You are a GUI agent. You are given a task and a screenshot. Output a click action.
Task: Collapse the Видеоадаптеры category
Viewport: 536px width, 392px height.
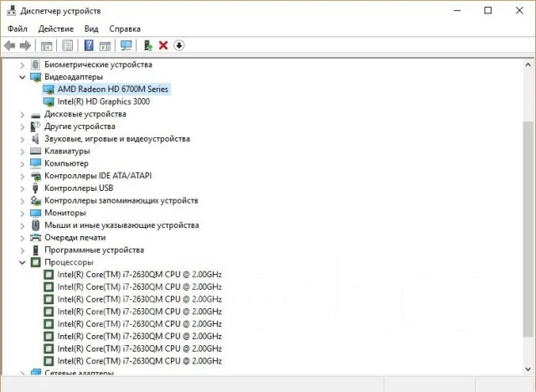(x=23, y=77)
